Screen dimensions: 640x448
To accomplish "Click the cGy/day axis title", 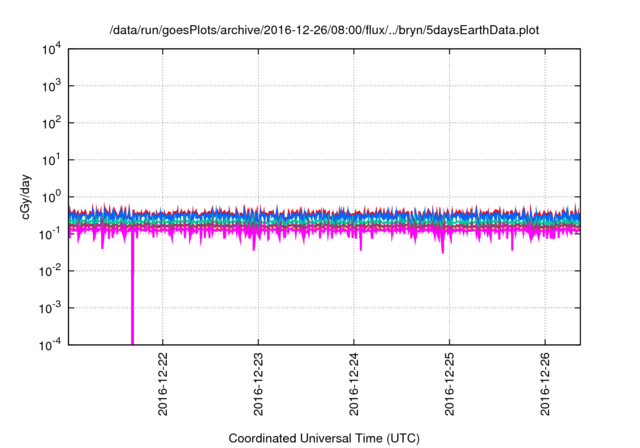I will pos(26,197).
